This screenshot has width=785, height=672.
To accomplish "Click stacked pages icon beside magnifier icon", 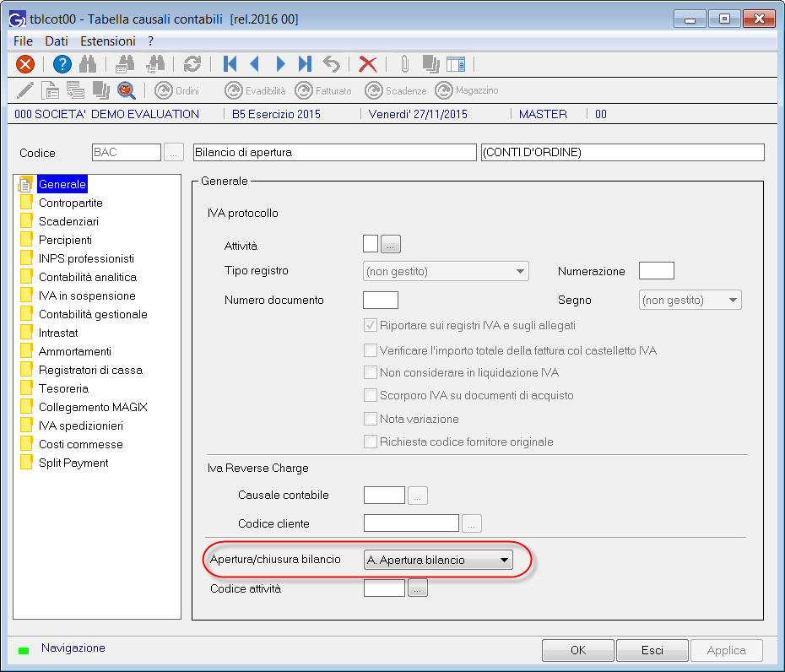I will coord(100,90).
